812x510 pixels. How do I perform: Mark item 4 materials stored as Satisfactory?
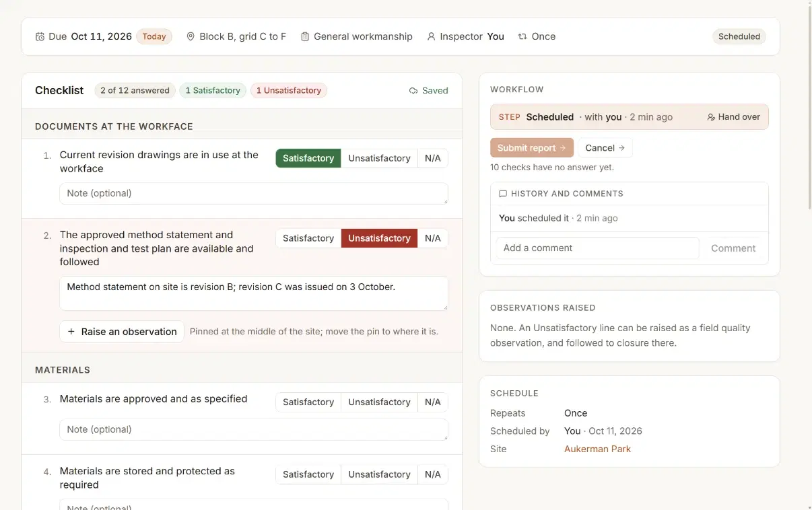(x=308, y=474)
